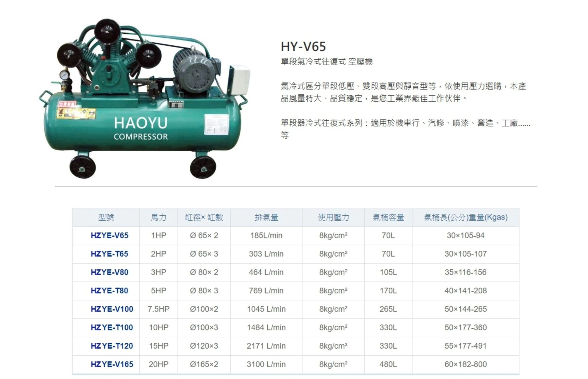Open model HZYE-V100 link
The height and width of the screenshot is (379, 588).
pos(112,309)
